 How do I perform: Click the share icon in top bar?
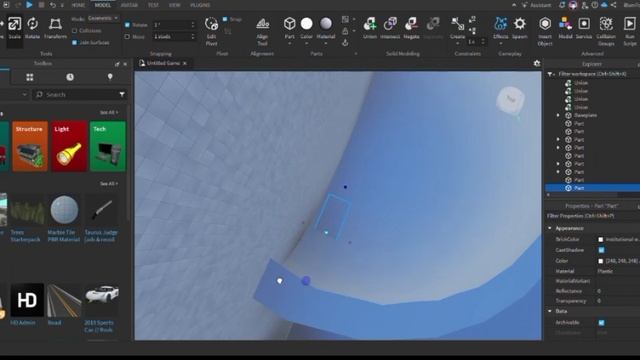click(613, 5)
